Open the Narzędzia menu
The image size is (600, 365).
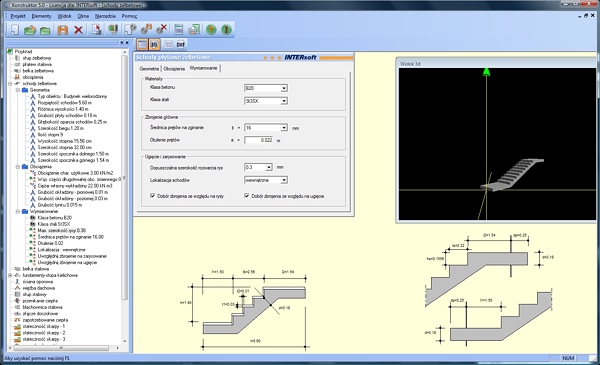105,16
